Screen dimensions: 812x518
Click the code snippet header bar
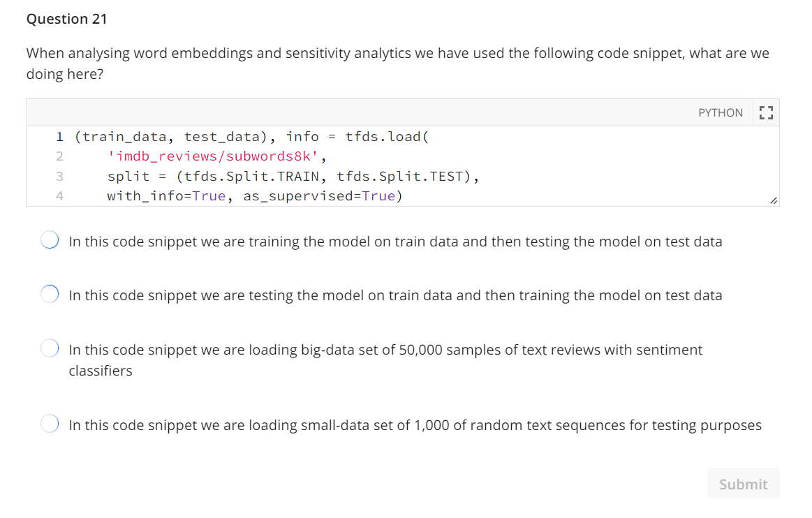click(x=403, y=112)
